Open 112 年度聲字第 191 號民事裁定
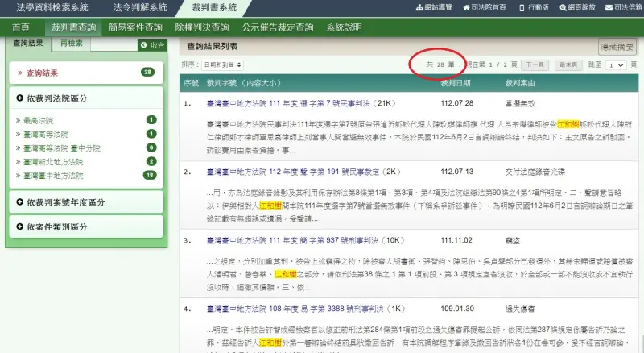 [293, 172]
